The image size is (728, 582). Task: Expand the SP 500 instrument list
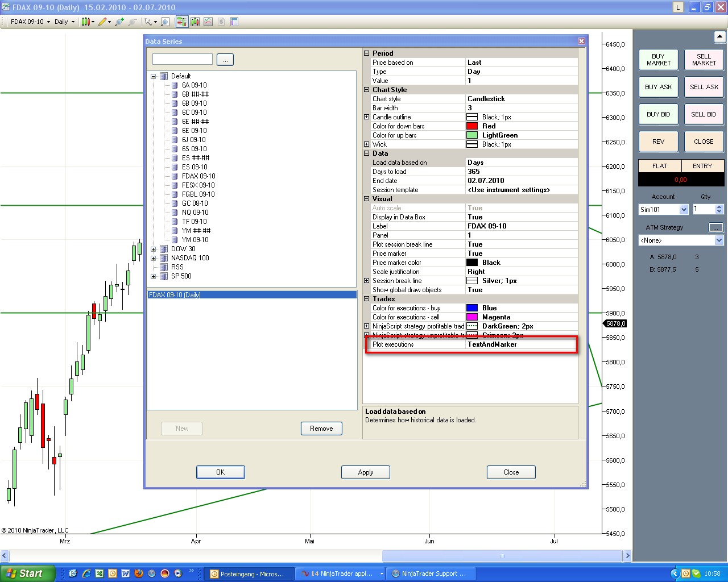click(x=154, y=276)
